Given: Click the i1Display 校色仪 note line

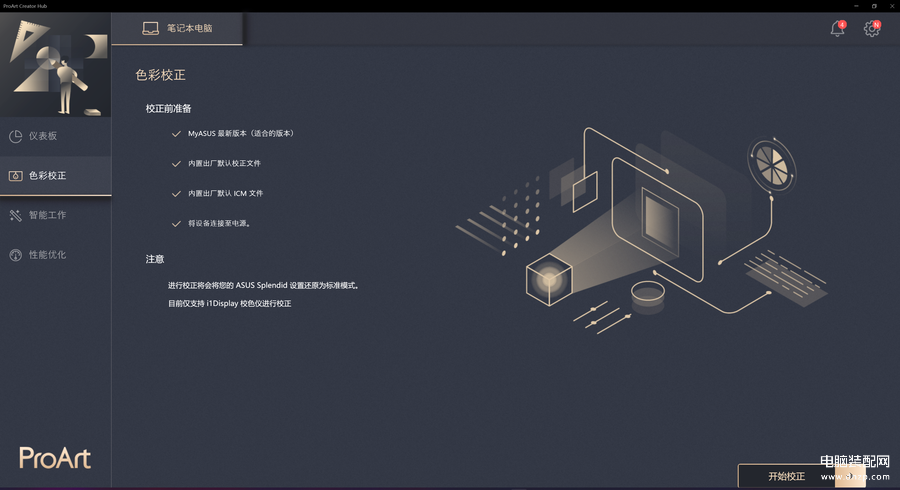Looking at the screenshot, I should [x=230, y=304].
